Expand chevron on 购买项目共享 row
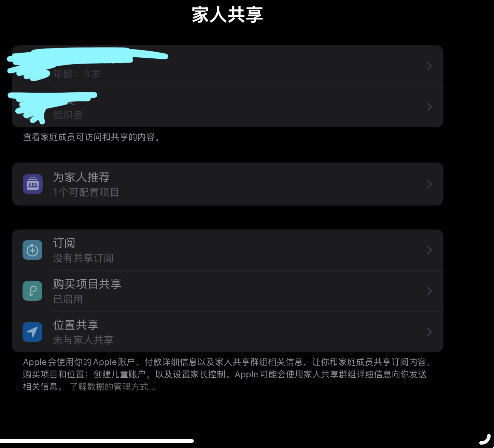 (x=429, y=291)
